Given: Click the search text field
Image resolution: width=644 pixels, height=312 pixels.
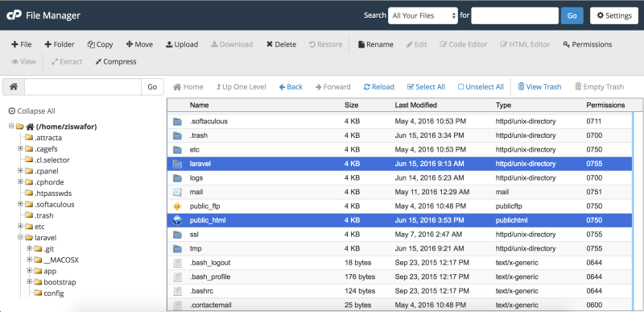Looking at the screenshot, I should click(x=514, y=15).
